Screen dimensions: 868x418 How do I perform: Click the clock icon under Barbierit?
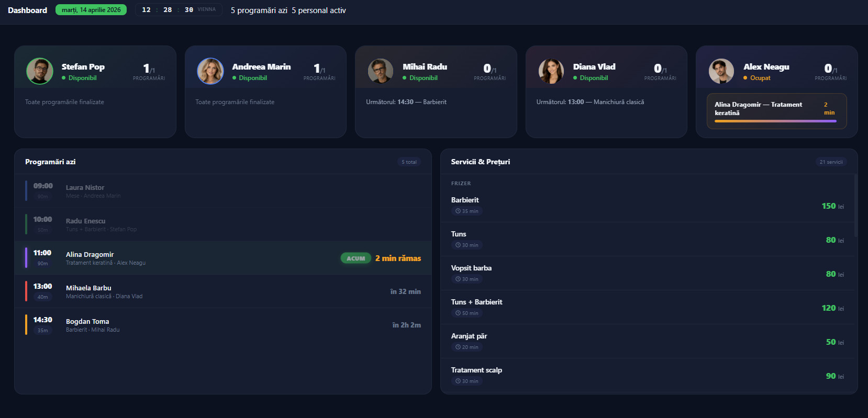[458, 211]
